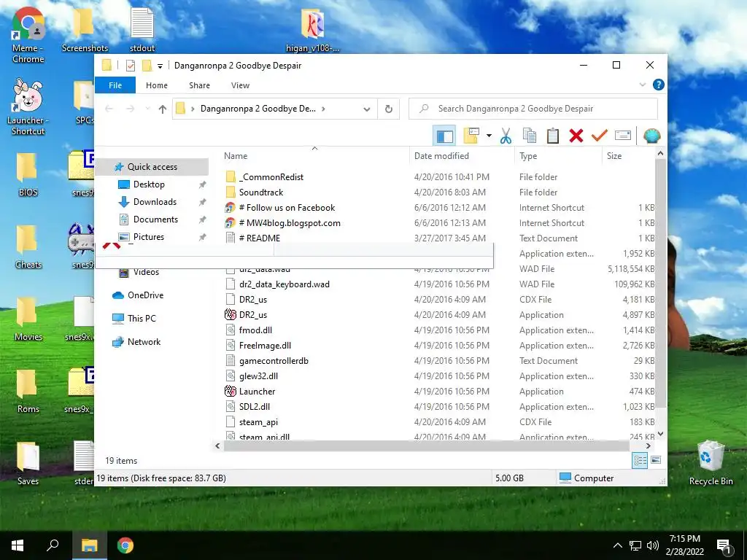Select the # README text file
This screenshot has height=560, width=747.
(x=259, y=238)
